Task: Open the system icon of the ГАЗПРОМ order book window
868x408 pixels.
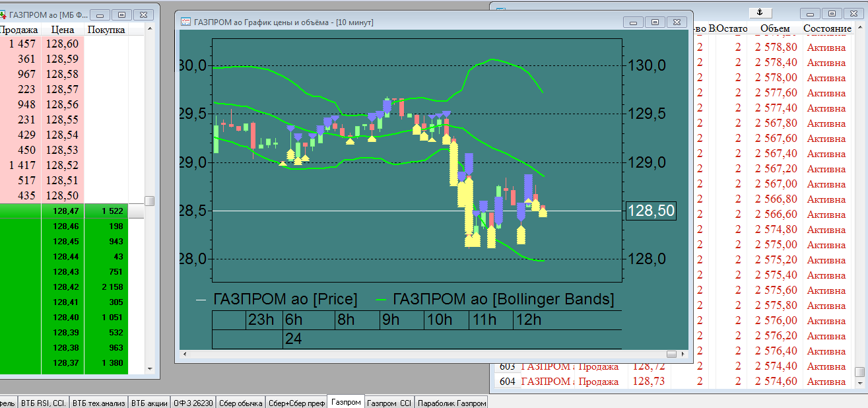Action: pos(3,14)
